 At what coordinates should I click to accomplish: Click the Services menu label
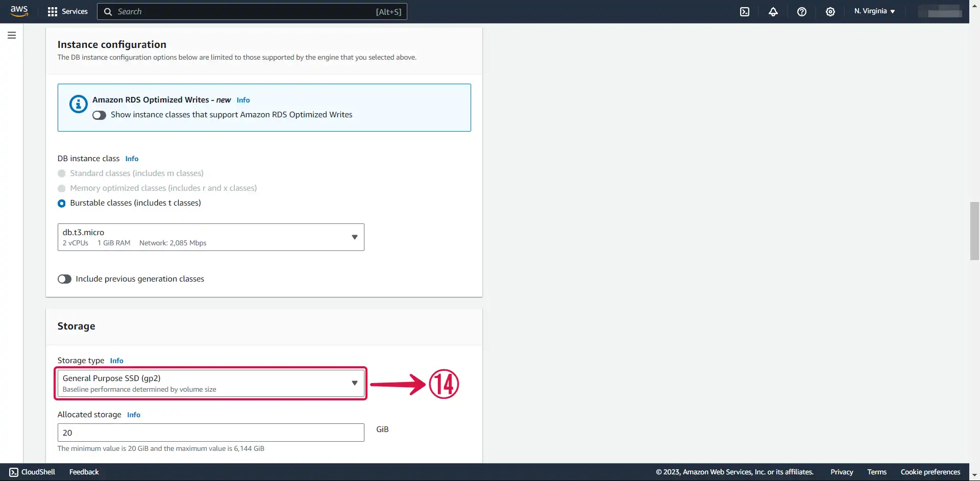tap(75, 11)
